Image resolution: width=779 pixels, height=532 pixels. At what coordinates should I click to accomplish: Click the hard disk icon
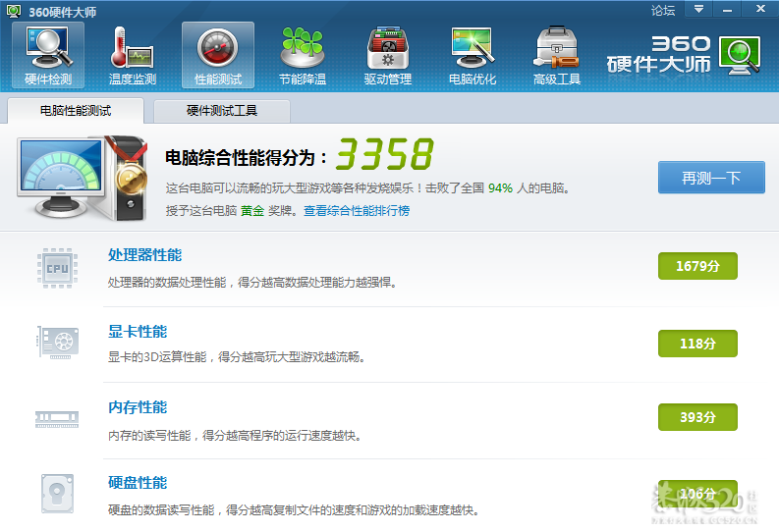click(57, 494)
